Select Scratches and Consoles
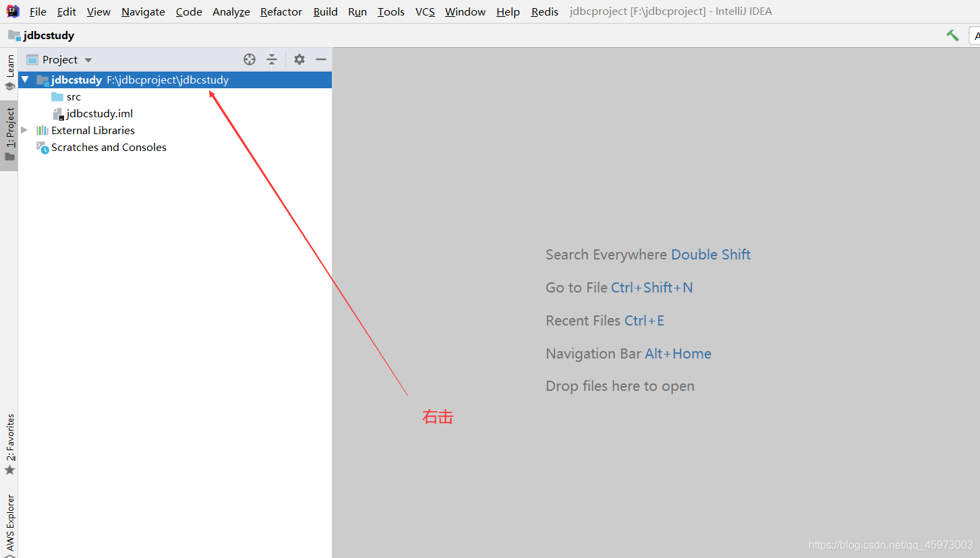980x558 pixels. point(109,147)
